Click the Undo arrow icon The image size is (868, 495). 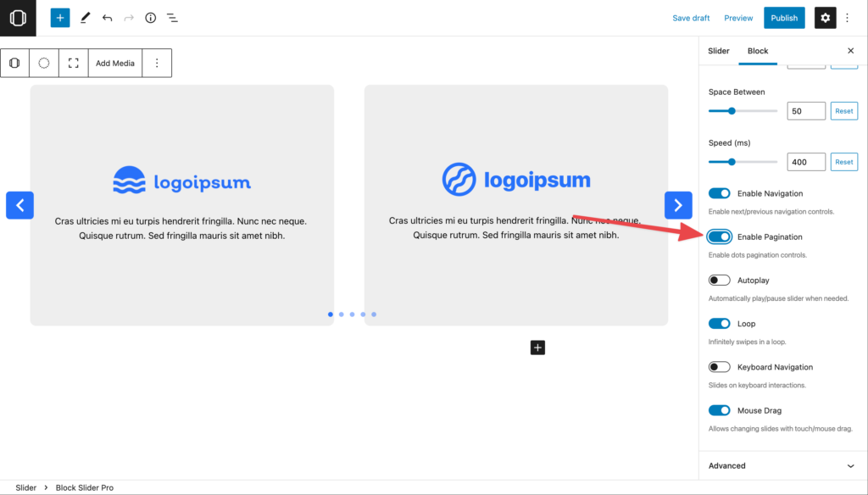[x=107, y=18]
